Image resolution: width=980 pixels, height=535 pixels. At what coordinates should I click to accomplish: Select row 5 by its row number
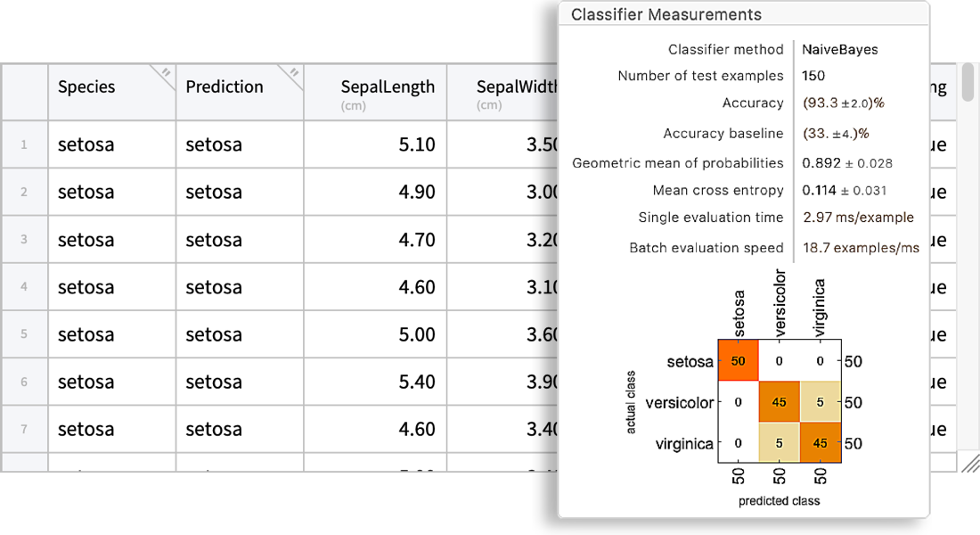click(24, 334)
